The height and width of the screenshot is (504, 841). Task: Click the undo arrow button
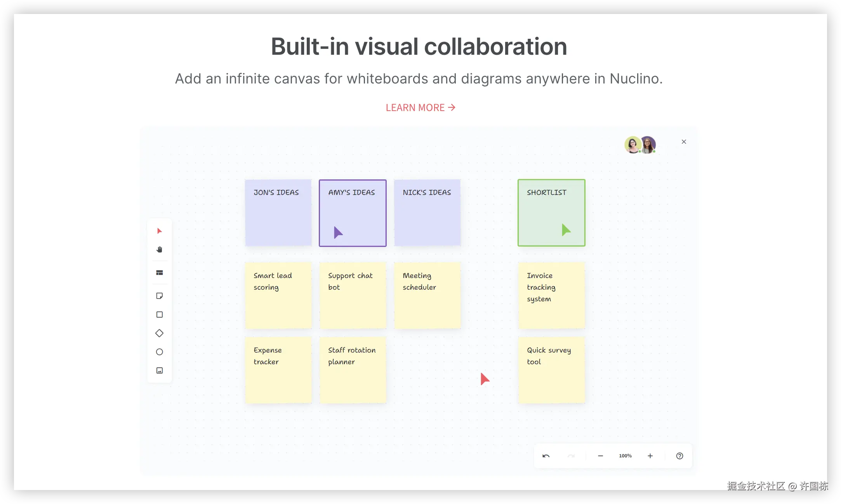[546, 456]
